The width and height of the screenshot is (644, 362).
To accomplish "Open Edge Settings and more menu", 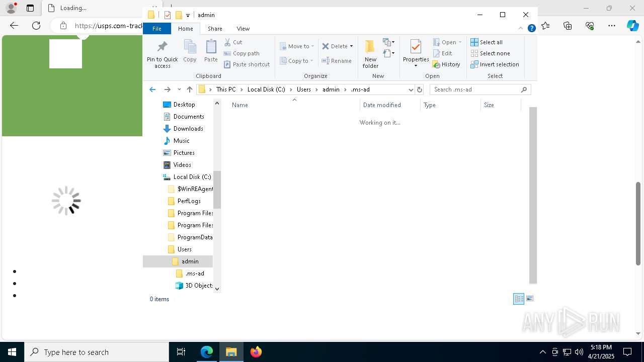I will 612,26.
